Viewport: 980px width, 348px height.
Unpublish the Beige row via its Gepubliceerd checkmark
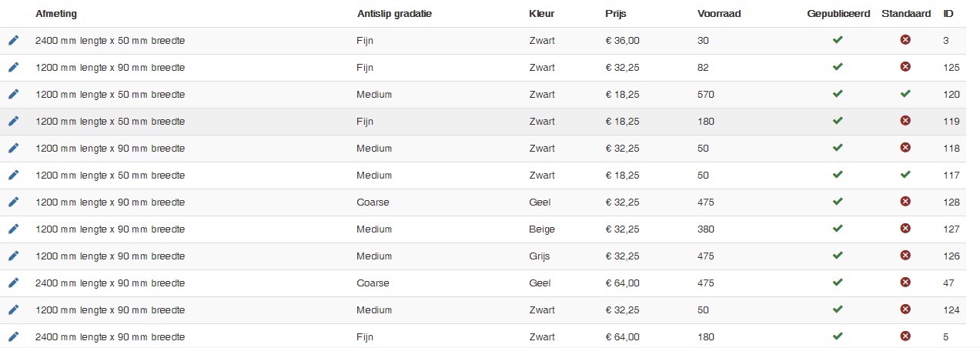838,229
